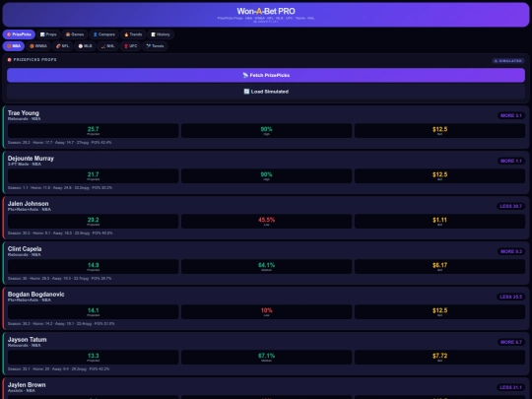Click Jalen Johnson's 45.5% confidence value

click(x=266, y=220)
